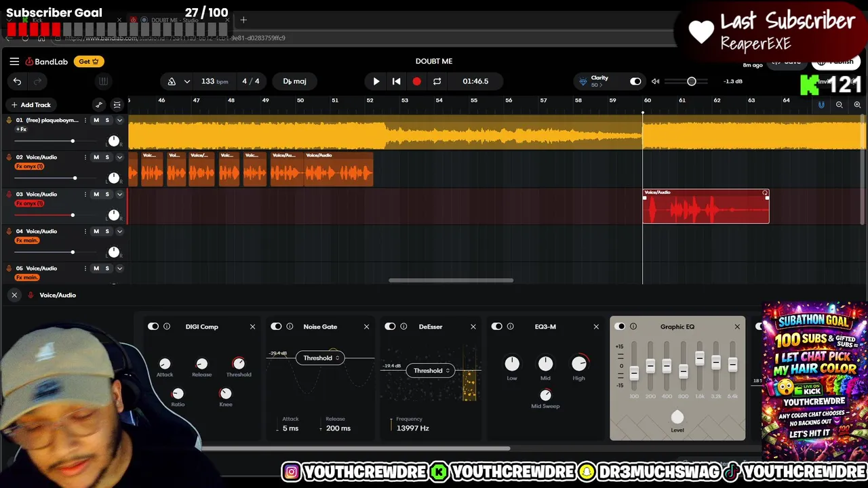This screenshot has width=868, height=488.
Task: Show info for Noise Gate effect
Action: (290, 327)
